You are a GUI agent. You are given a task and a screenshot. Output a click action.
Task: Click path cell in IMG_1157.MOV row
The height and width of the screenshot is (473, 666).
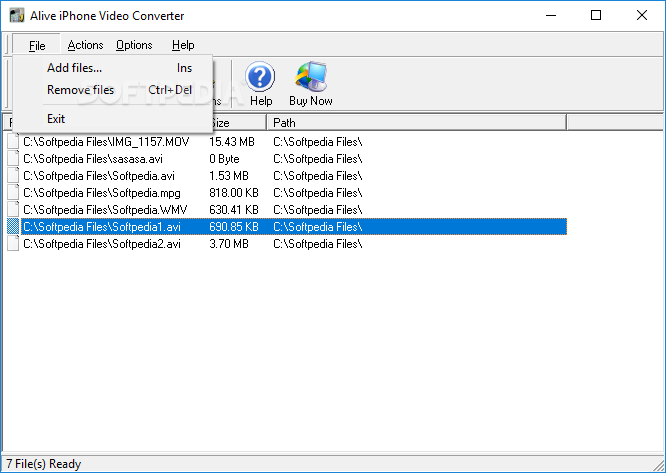[x=318, y=142]
